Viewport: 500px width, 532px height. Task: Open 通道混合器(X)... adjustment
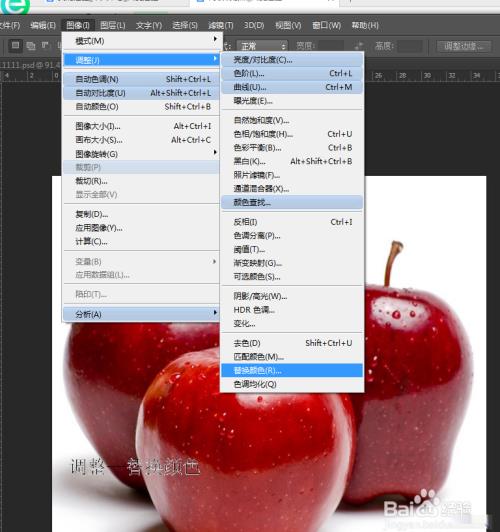(x=292, y=189)
